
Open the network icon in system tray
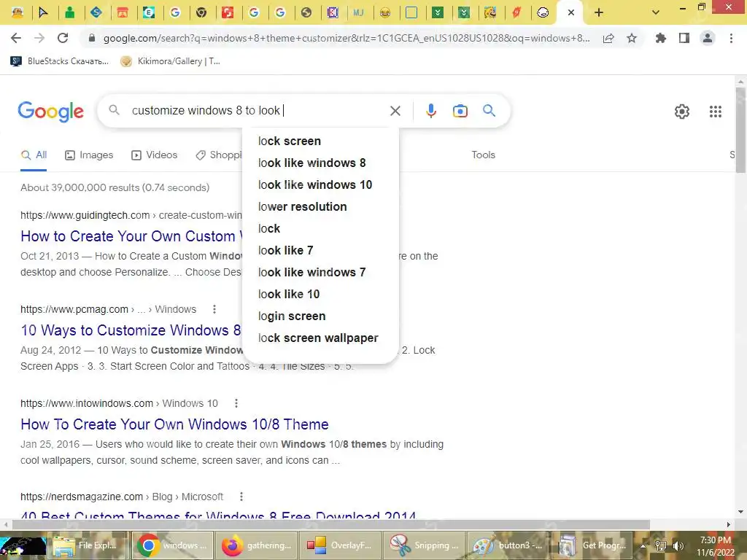click(660, 545)
